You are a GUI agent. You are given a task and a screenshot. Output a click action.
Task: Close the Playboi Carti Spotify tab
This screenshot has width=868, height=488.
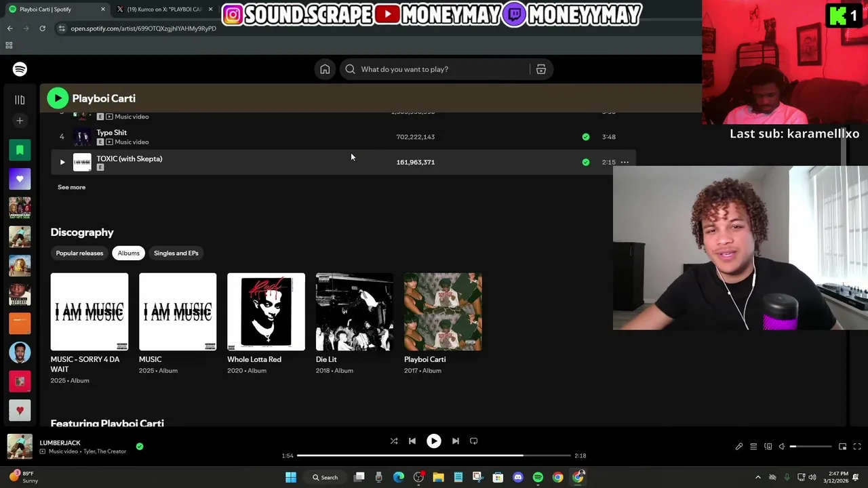[103, 9]
